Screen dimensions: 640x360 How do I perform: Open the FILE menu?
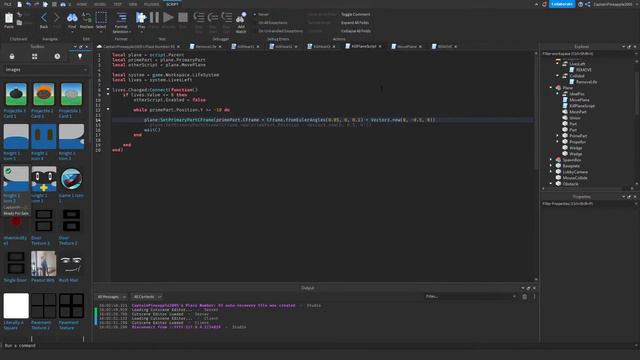7,4
